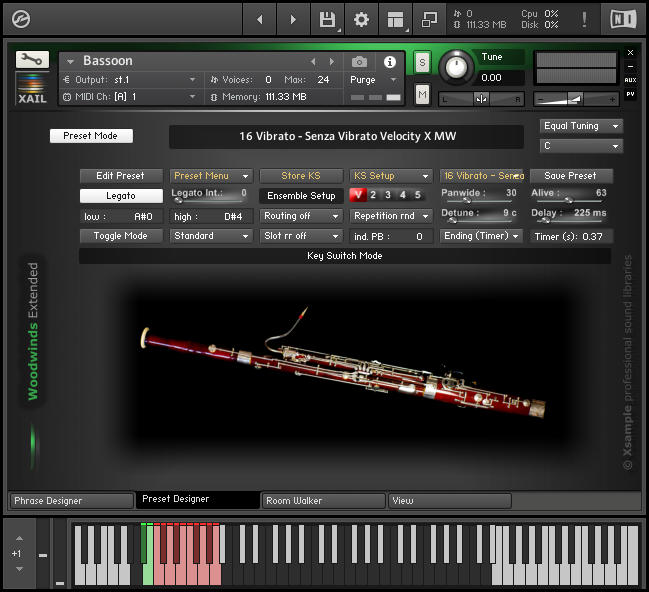The height and width of the screenshot is (592, 649).
Task: Click the AUX sends button
Action: click(x=630, y=80)
